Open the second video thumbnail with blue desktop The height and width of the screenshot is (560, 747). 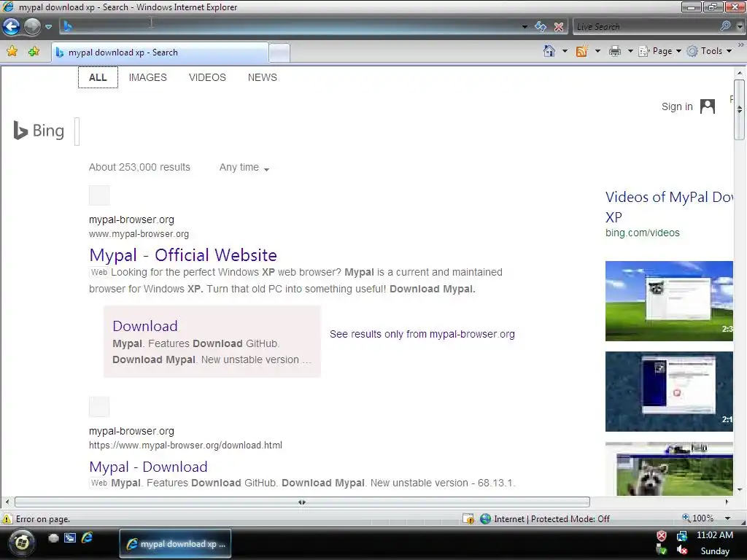coord(669,392)
